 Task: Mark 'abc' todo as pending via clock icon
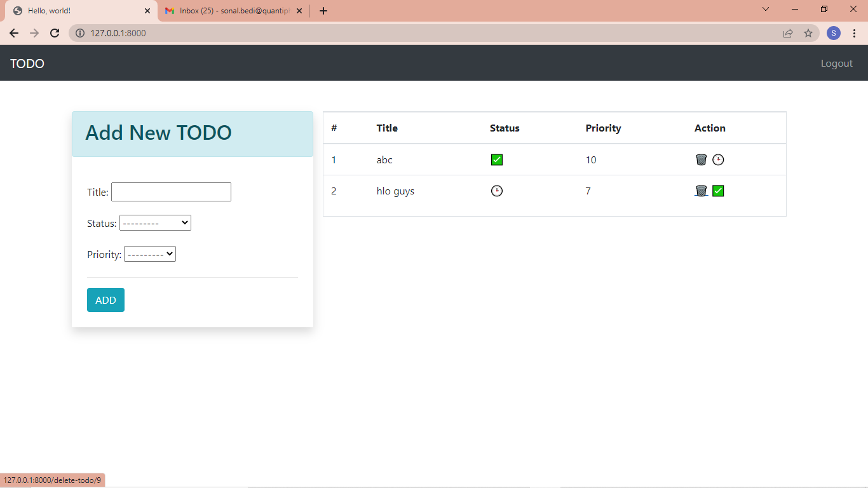[x=718, y=159]
